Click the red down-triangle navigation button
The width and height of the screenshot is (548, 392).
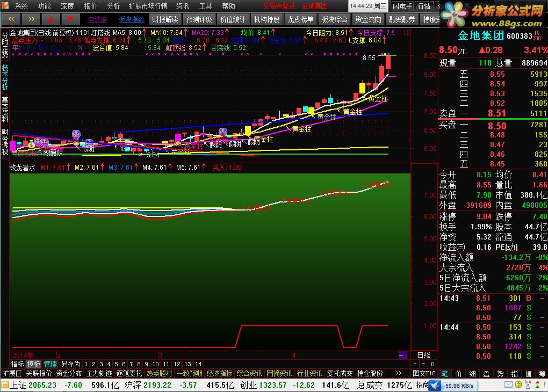[70, 19]
